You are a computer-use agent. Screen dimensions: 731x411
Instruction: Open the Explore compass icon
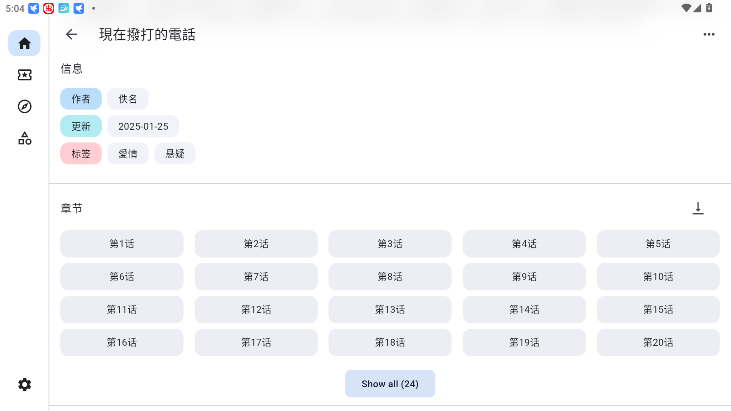24,106
